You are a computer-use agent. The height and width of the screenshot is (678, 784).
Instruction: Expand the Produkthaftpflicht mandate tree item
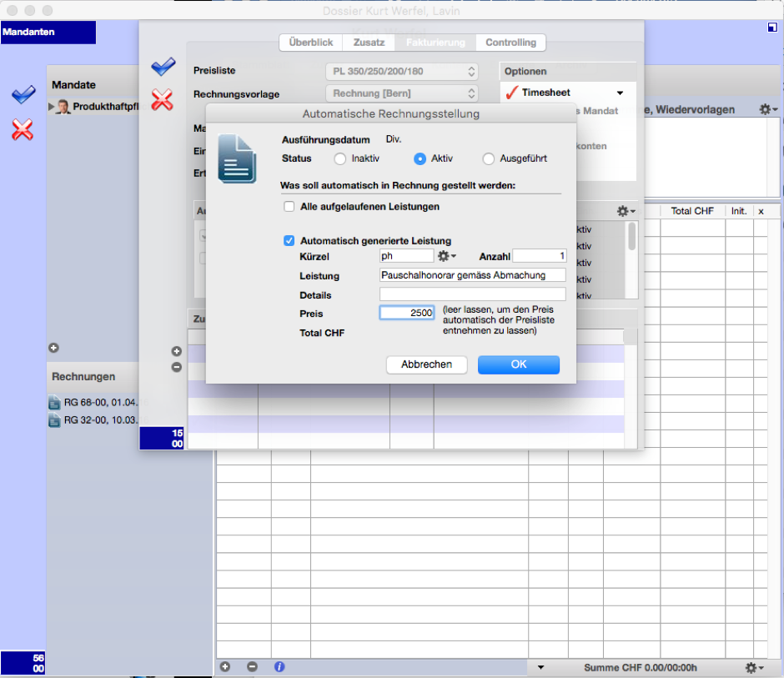[51, 107]
